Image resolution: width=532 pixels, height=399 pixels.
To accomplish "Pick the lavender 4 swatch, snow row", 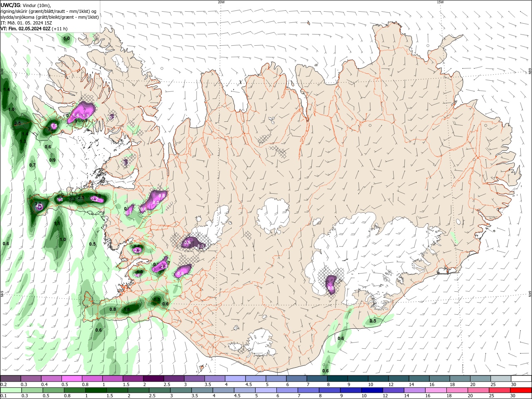I will click(x=235, y=379).
